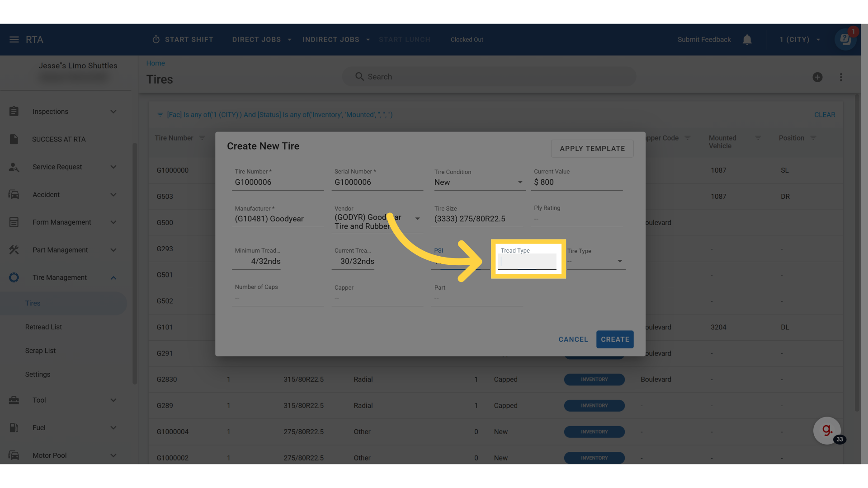Screen dimensions: 868x488
Task: Click the hamburger menu icon
Action: click(14, 40)
